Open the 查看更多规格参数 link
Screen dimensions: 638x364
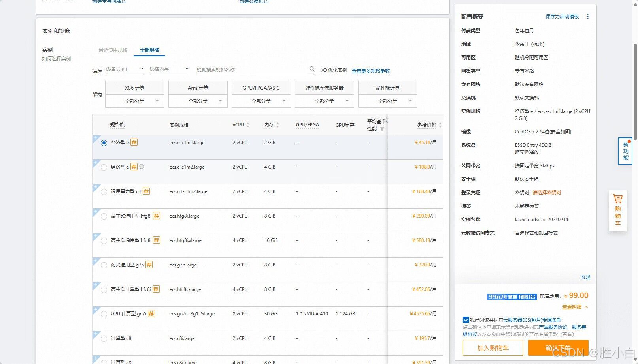point(371,71)
